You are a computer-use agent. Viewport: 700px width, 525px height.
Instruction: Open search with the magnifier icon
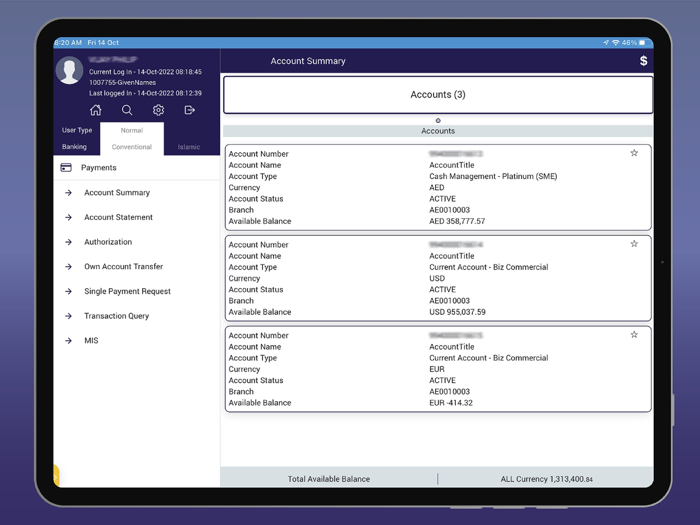[x=127, y=110]
